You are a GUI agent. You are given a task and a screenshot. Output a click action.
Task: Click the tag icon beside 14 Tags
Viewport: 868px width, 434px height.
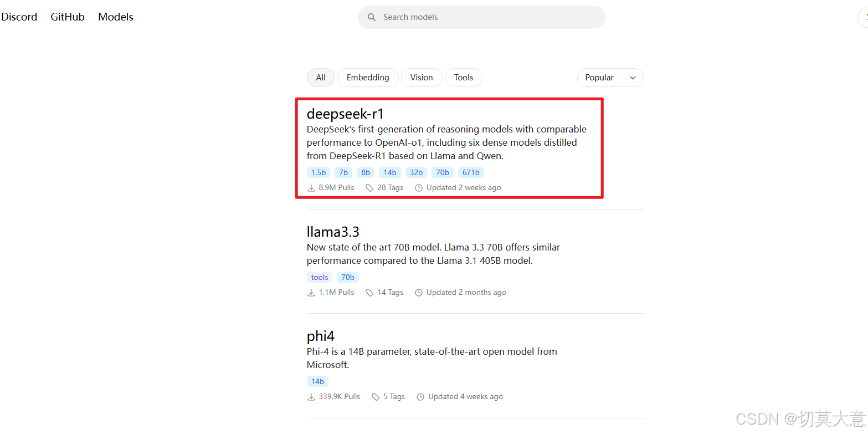pos(369,293)
